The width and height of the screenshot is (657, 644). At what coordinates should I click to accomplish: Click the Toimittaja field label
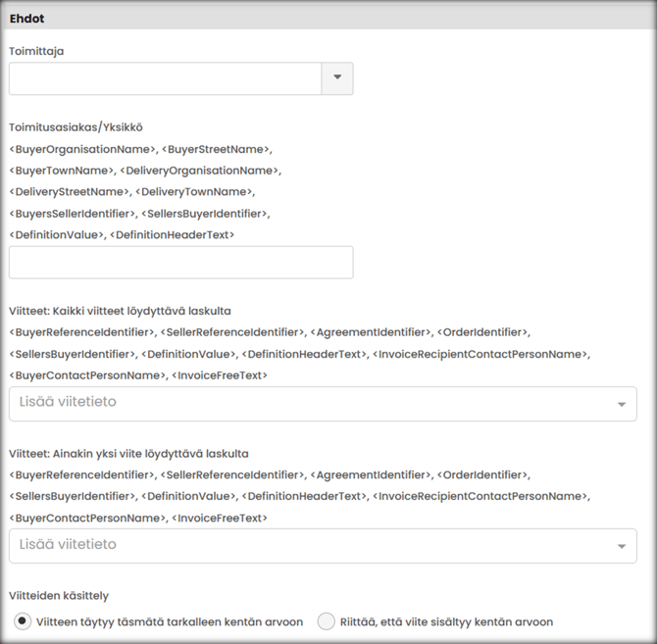[x=36, y=50]
